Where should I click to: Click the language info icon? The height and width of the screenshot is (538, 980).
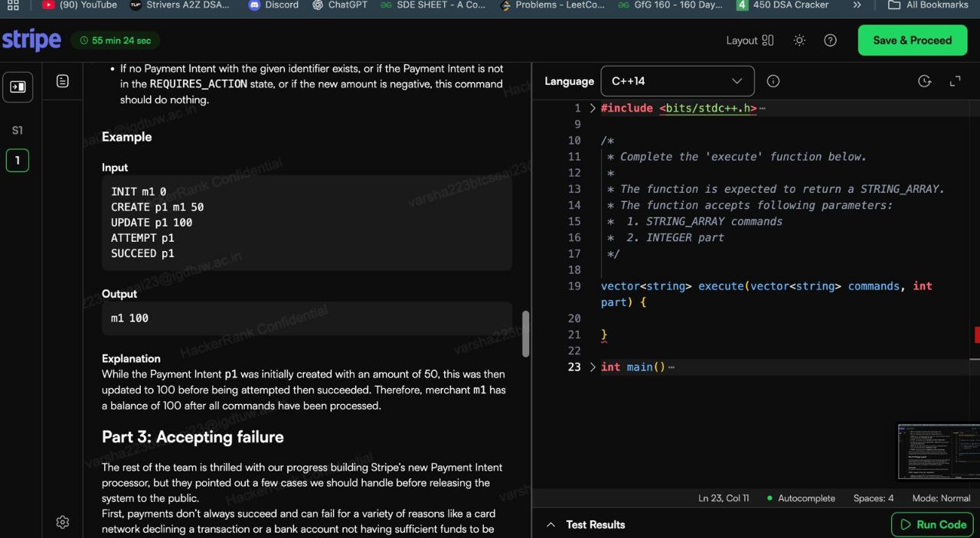(773, 81)
